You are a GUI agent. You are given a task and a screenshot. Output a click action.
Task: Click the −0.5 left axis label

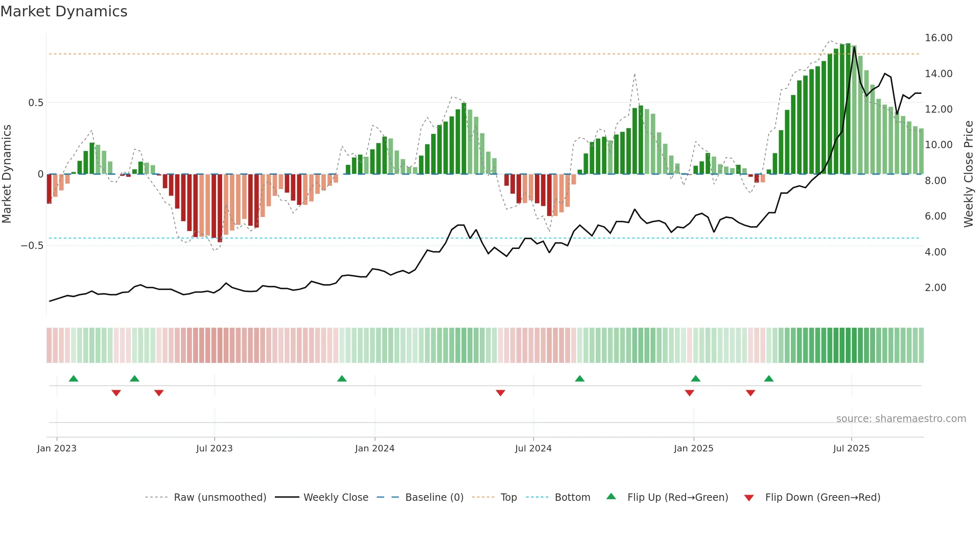point(32,246)
